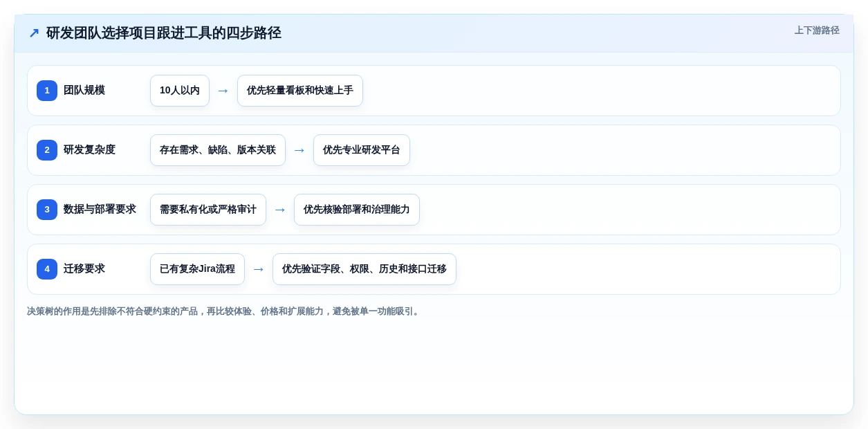The image size is (868, 429).
Task: Click the 优先轻量看板和快速上手 result box
Action: point(300,91)
